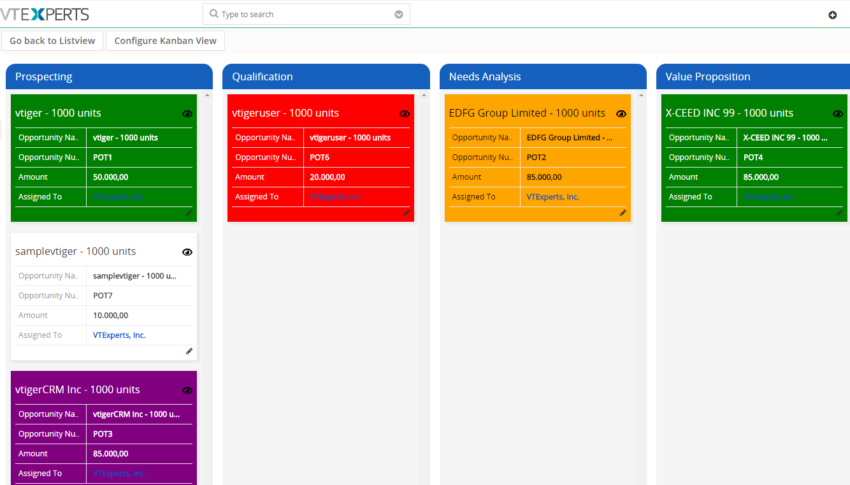
Task: Select POT2 opportunity number value
Action: click(536, 157)
